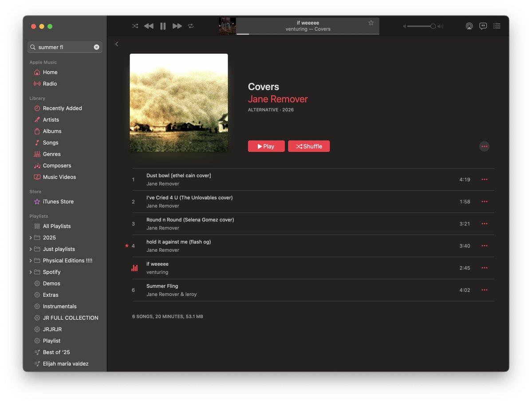Select the I've Cried 4 U track
The width and height of the screenshot is (532, 402).
pos(313,201)
